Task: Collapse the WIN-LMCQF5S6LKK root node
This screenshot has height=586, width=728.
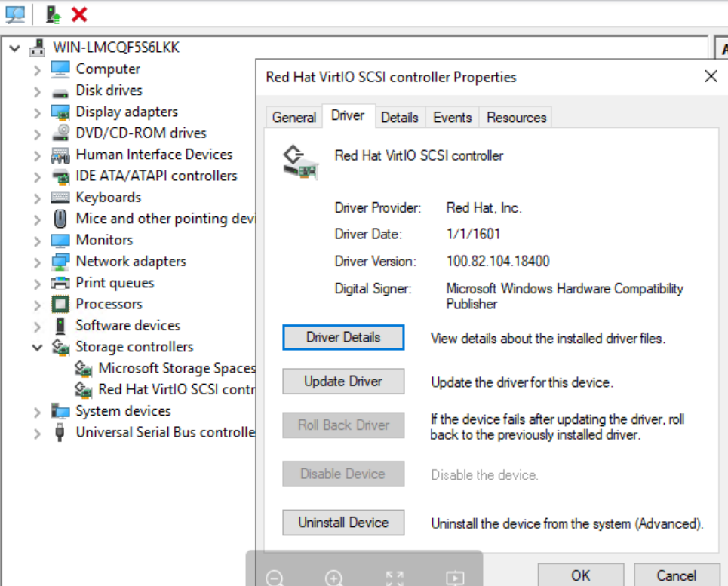Action: pos(15,48)
